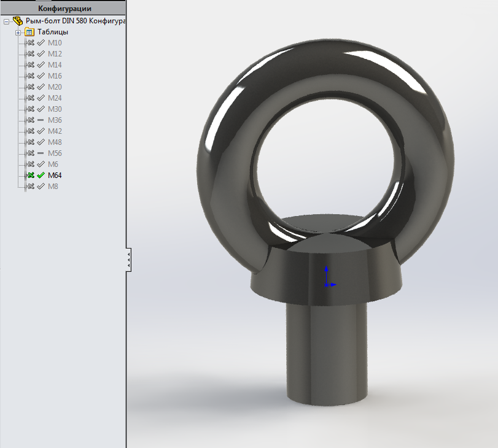Click the green checkmark next to M64
Screen dimensions: 498x448
pyautogui.click(x=41, y=176)
